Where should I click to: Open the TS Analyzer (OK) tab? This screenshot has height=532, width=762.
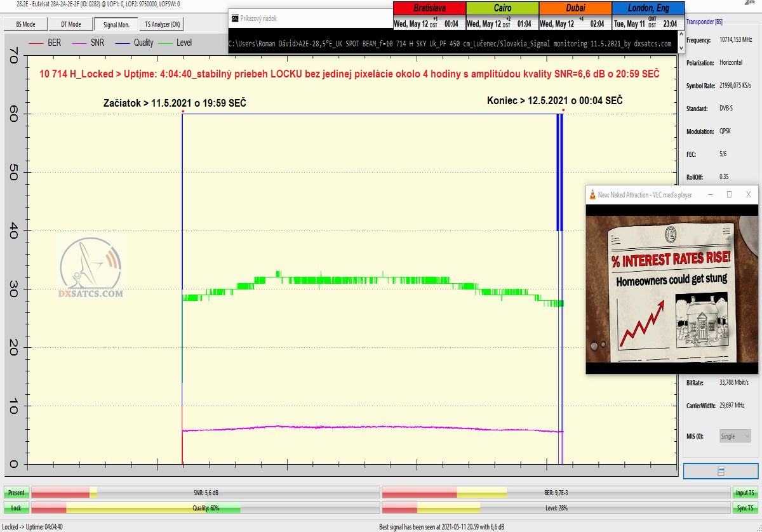pos(163,24)
